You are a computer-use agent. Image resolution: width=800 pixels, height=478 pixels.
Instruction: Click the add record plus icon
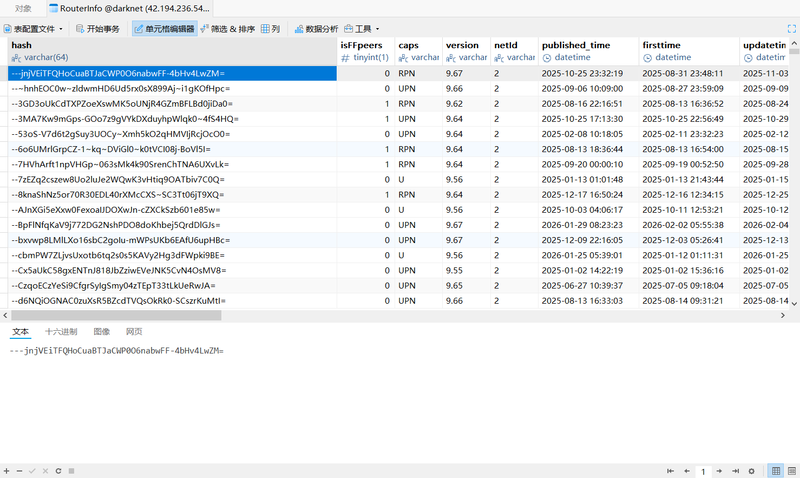6,470
